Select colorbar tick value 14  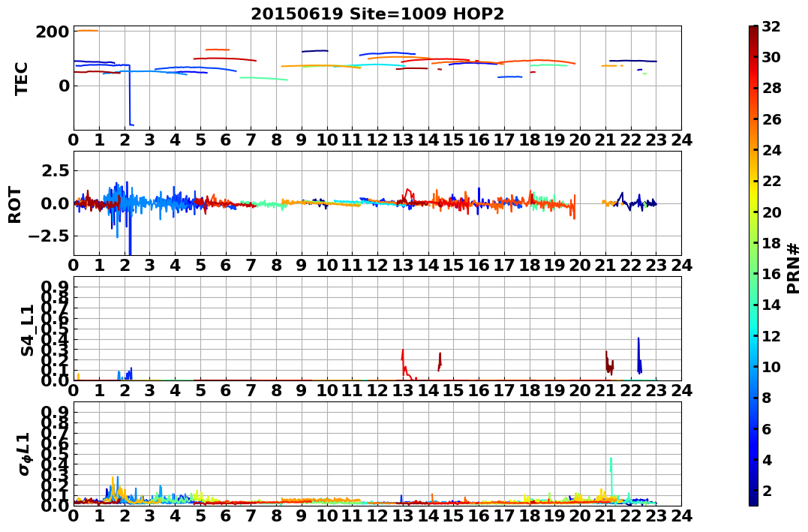pyautogui.click(x=771, y=305)
